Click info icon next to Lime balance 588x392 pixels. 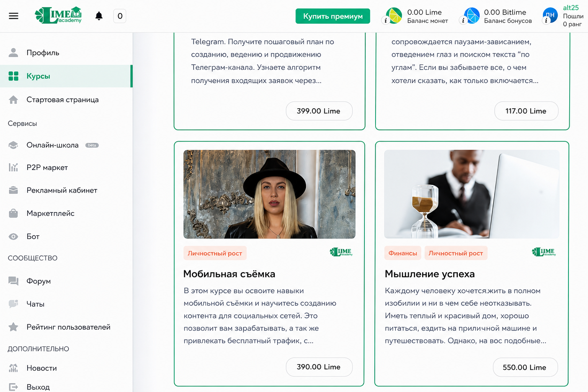click(x=385, y=21)
